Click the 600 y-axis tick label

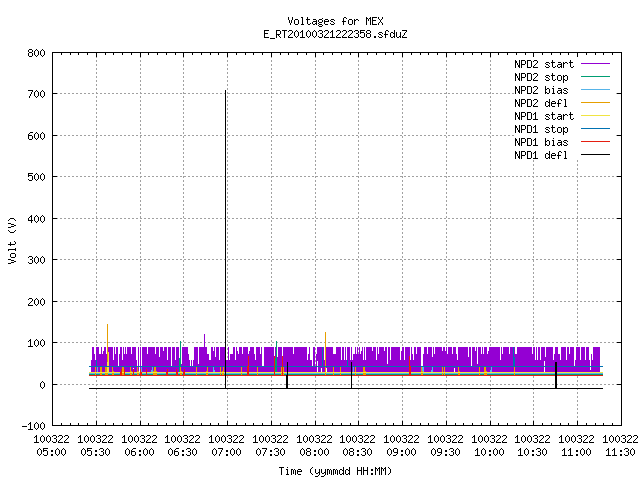pyautogui.click(x=36, y=136)
